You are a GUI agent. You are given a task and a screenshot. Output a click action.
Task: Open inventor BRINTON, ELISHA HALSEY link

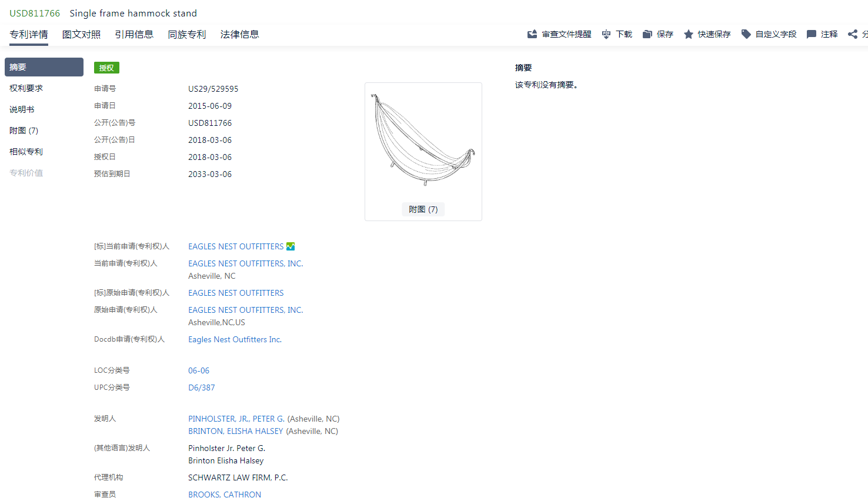(236, 431)
